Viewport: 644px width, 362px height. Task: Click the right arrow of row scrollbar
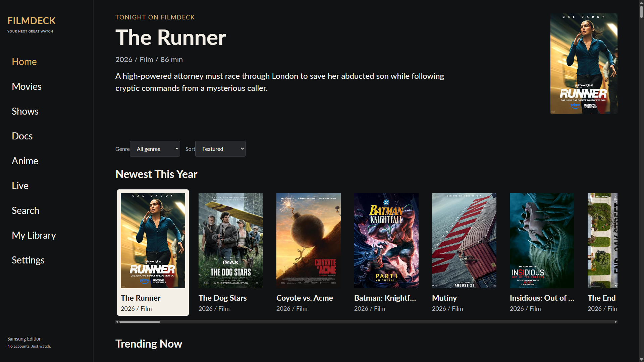pos(616,322)
